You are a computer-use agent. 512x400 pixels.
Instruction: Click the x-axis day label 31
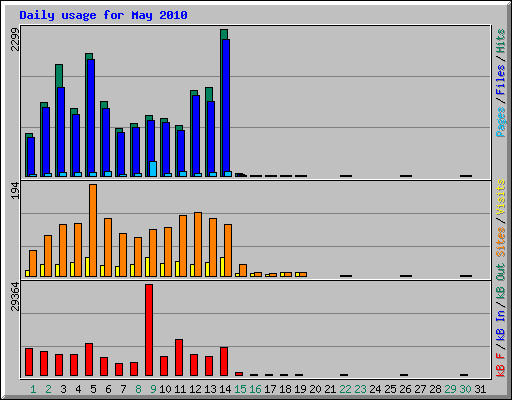[480, 389]
